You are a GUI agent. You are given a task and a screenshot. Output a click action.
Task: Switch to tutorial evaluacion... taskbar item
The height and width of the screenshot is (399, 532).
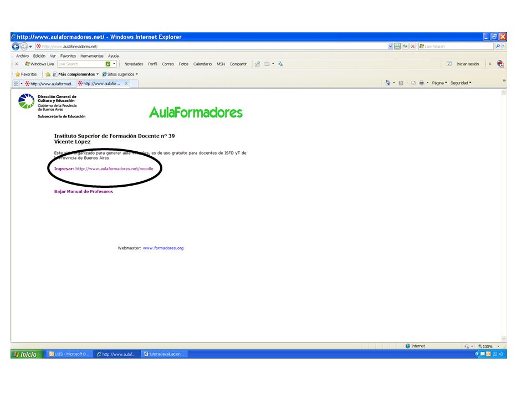164,354
